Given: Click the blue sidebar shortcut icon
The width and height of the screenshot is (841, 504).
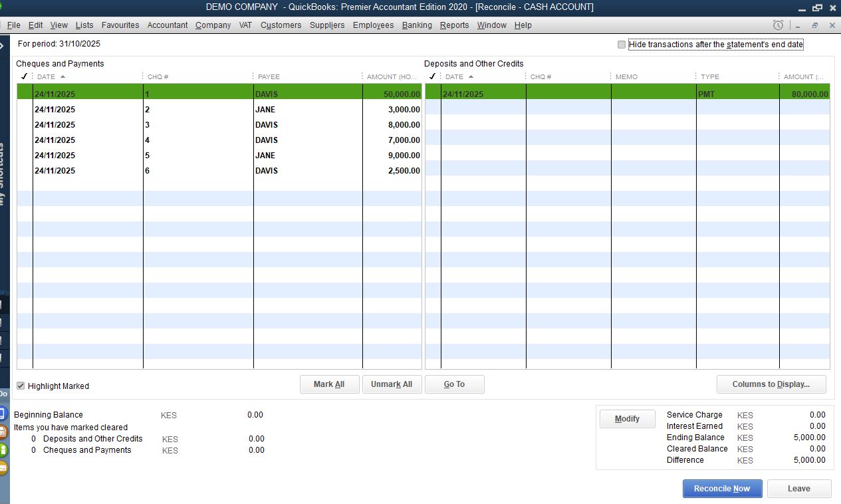Looking at the screenshot, I should pos(3,413).
